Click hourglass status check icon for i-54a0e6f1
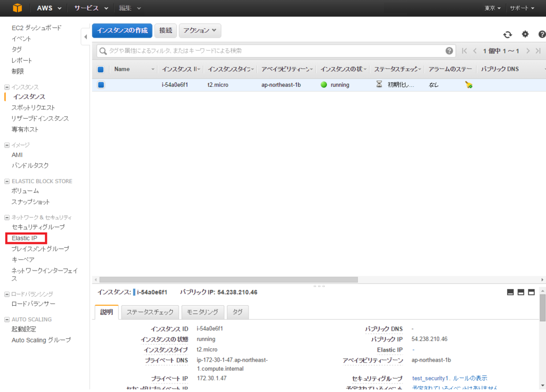 click(379, 84)
